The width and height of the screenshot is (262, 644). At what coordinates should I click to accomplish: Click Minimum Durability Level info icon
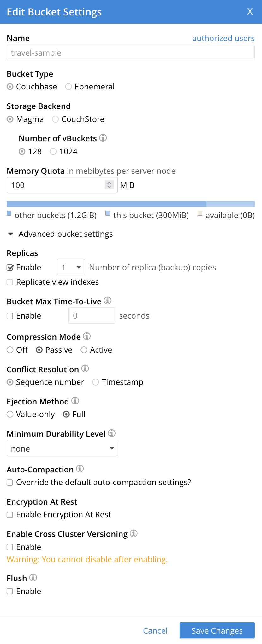[112, 433]
